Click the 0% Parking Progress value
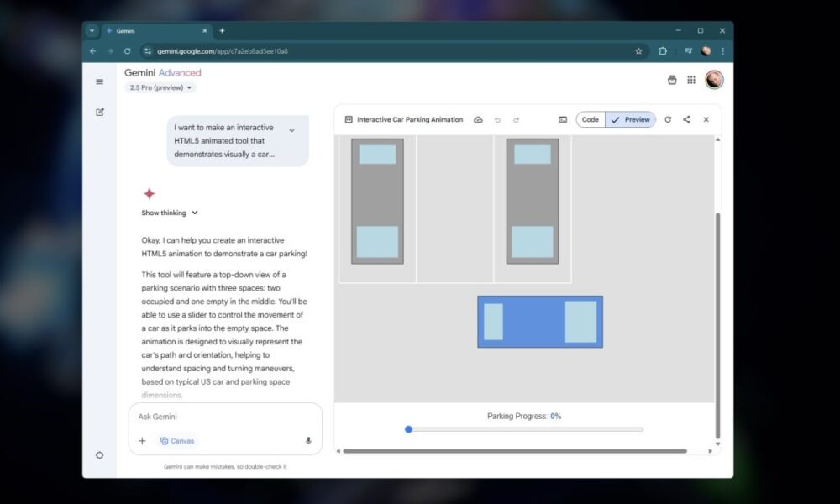 (555, 416)
